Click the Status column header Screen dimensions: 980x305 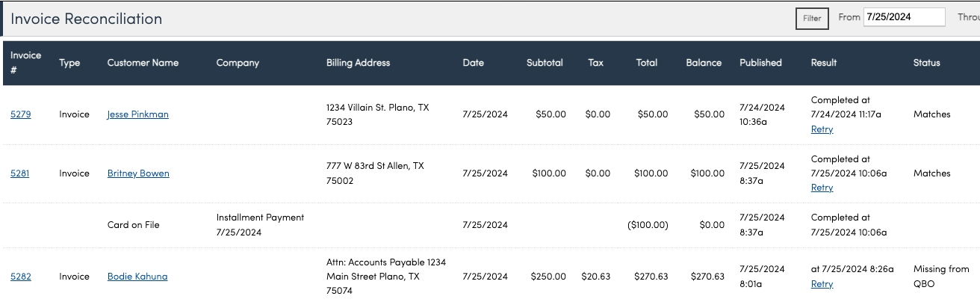(x=926, y=63)
